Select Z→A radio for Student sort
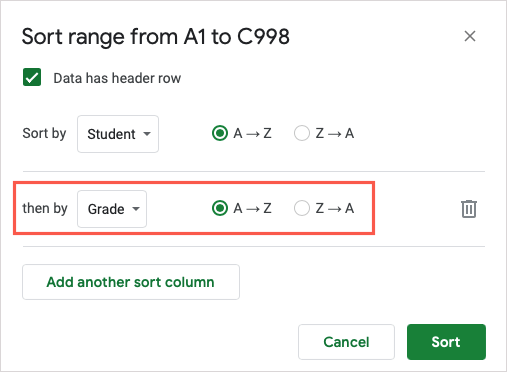 click(302, 133)
